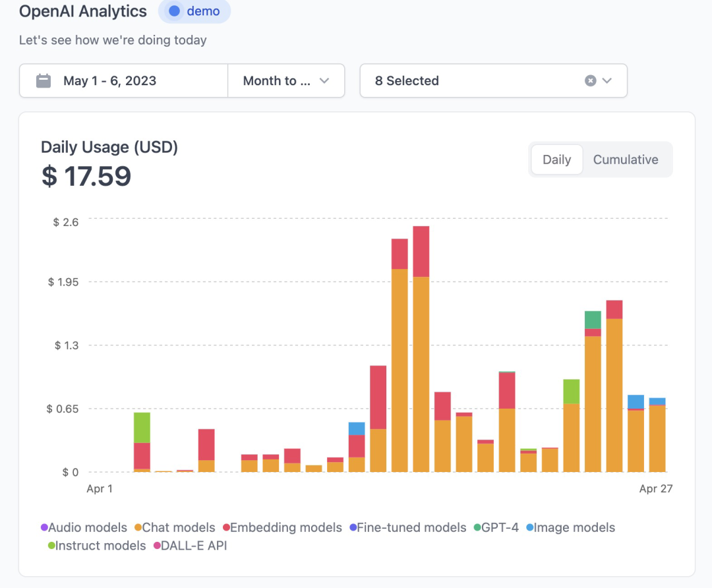Open the May 1 - 6, 2023 date picker
Screen dimensions: 712x588
tap(109, 81)
